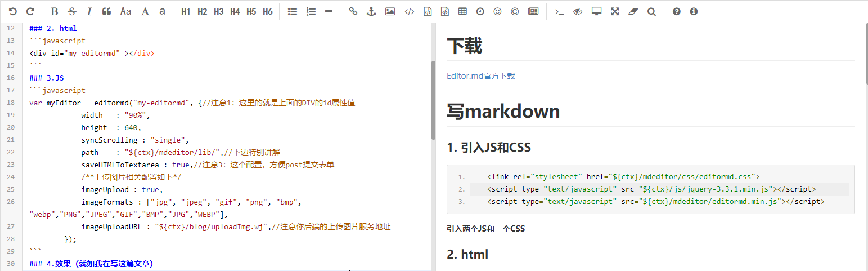Screen dimensions: 868x271
Task: Click the jquery-3.3.1.min.js script line in preview
Action: 651,189
